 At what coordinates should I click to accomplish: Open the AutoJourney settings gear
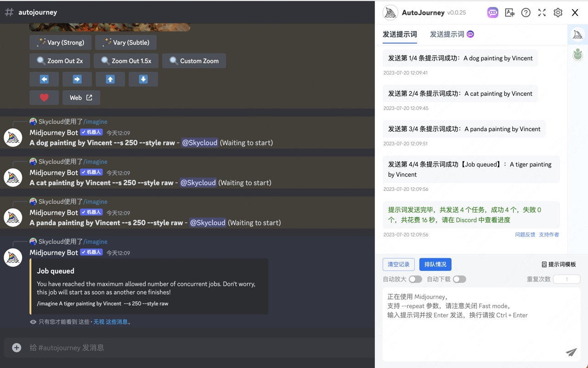tap(558, 12)
